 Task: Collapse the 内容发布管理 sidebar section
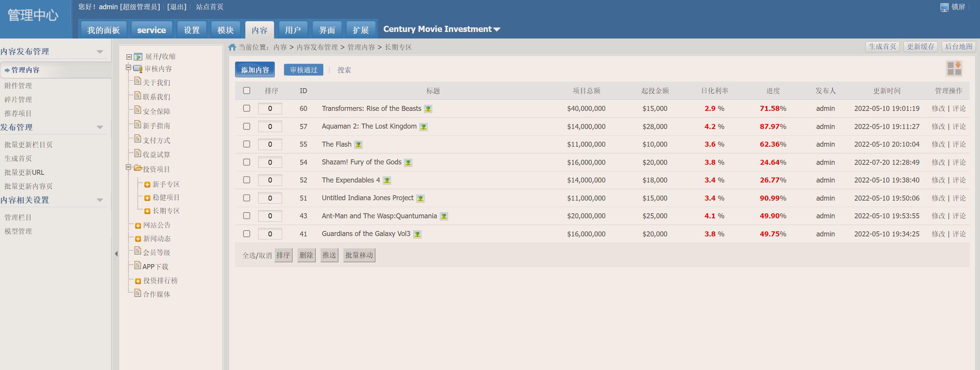click(100, 52)
